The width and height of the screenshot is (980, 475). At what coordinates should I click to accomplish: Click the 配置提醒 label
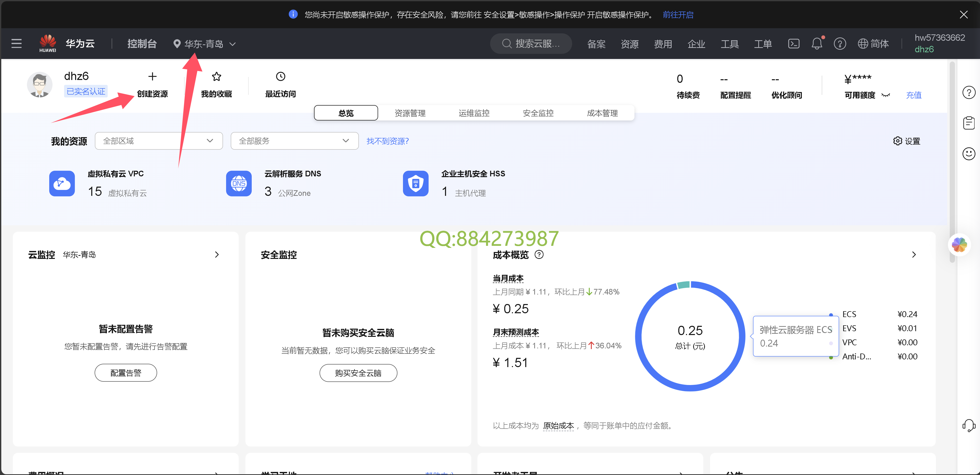point(735,95)
